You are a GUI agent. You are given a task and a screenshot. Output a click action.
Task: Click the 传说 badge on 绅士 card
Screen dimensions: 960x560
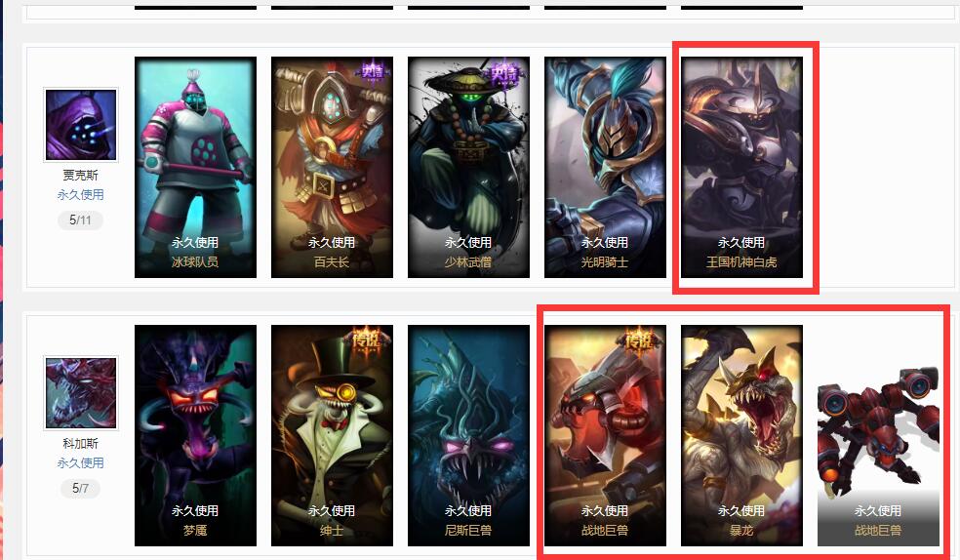coord(366,340)
